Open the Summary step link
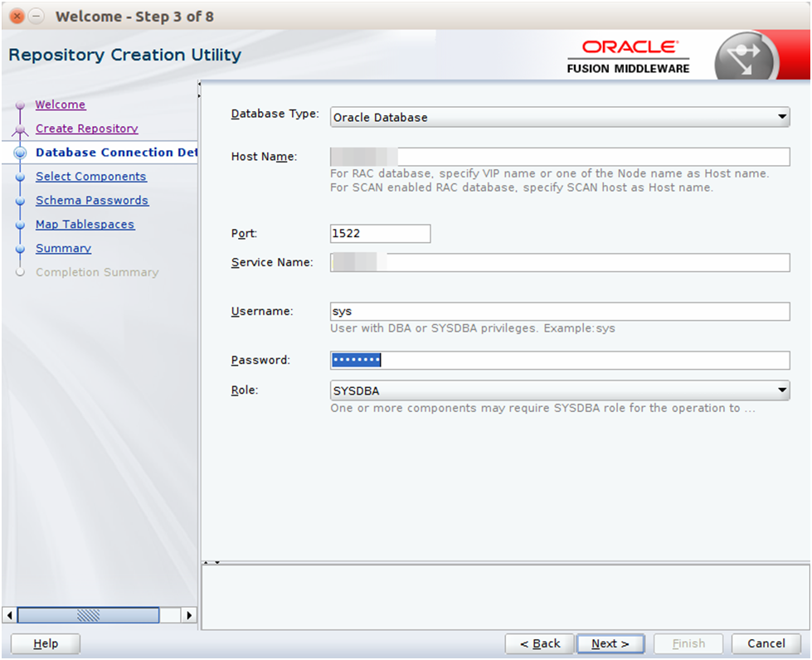812x660 pixels. 63,248
